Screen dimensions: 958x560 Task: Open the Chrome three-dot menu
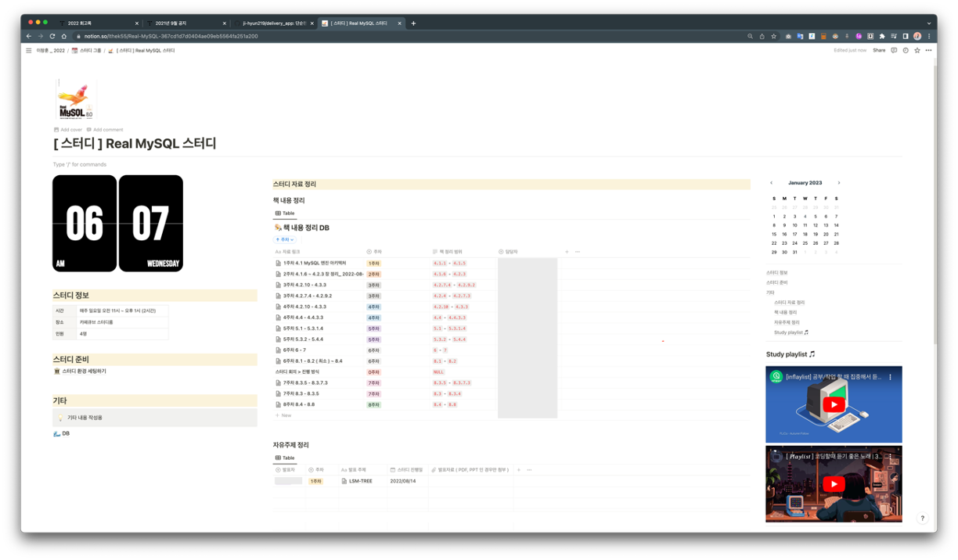(929, 36)
